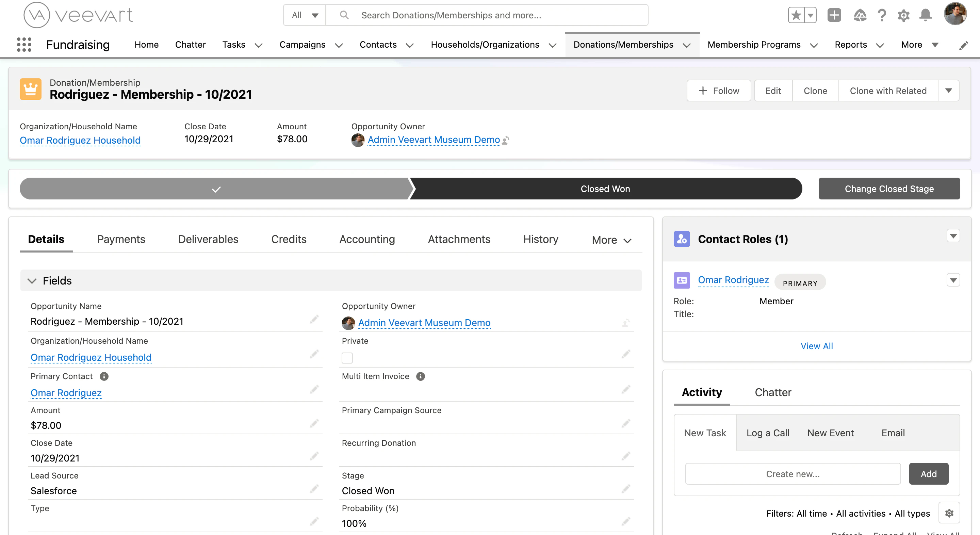The height and width of the screenshot is (535, 980).
Task: Click the Change Closed Stage button
Action: click(x=889, y=188)
